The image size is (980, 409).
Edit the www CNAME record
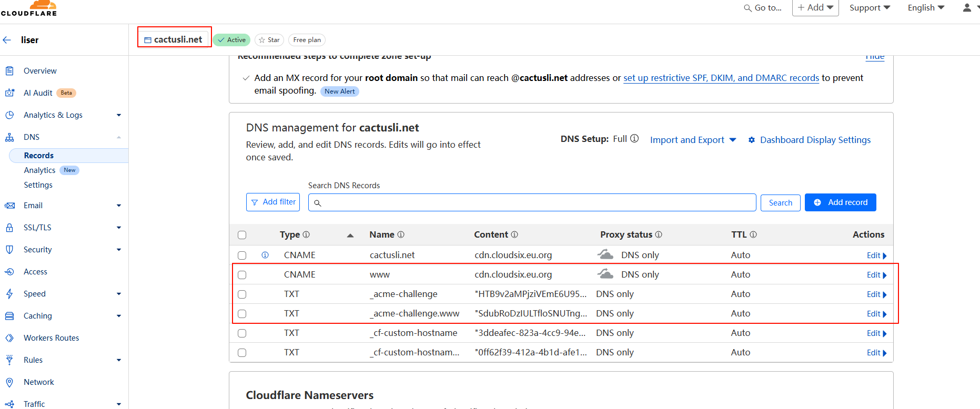coord(876,275)
